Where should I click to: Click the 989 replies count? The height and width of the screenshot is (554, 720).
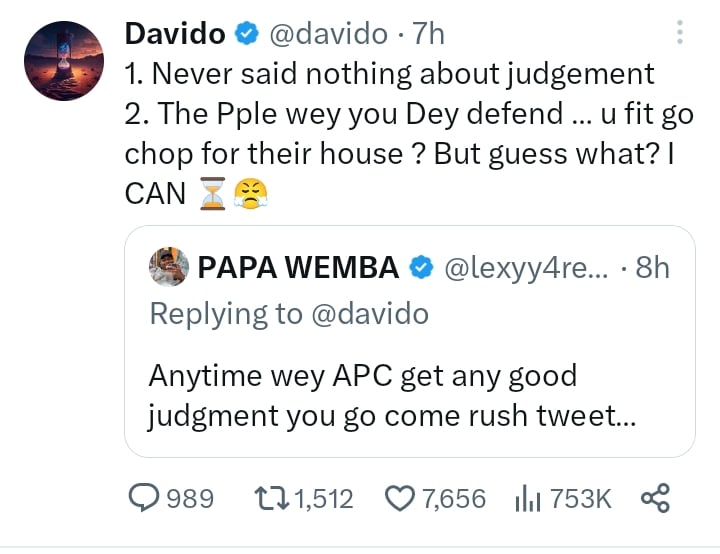(188, 497)
